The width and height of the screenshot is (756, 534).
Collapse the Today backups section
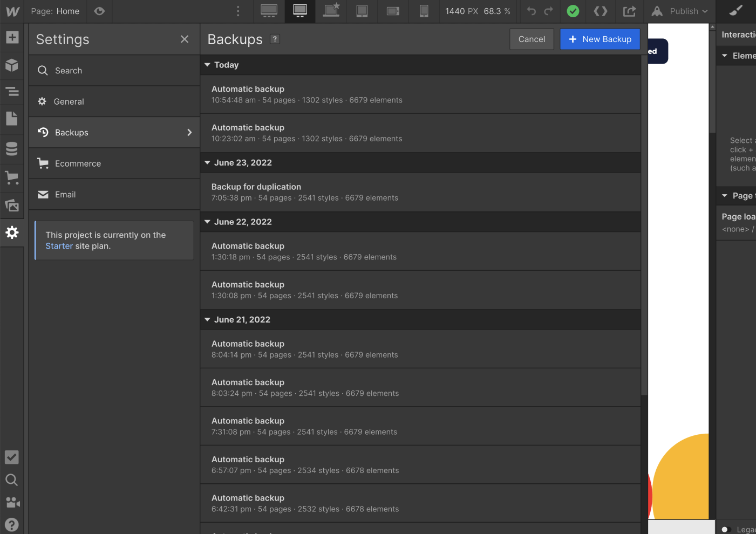207,65
